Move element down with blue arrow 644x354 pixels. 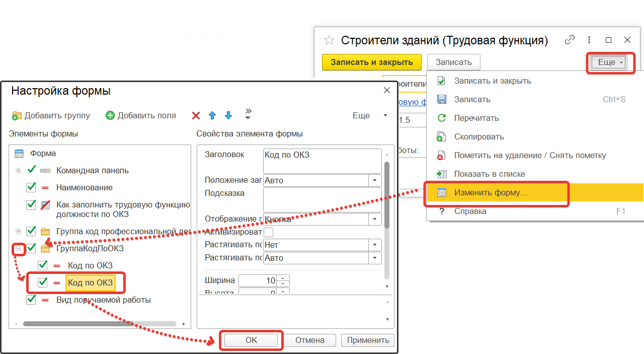pyautogui.click(x=228, y=116)
